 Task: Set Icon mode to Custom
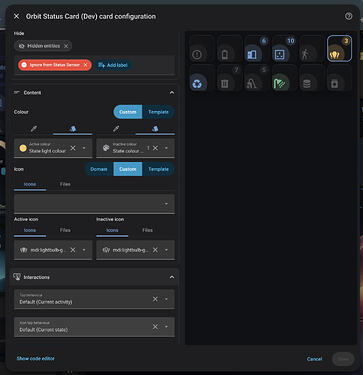128,169
